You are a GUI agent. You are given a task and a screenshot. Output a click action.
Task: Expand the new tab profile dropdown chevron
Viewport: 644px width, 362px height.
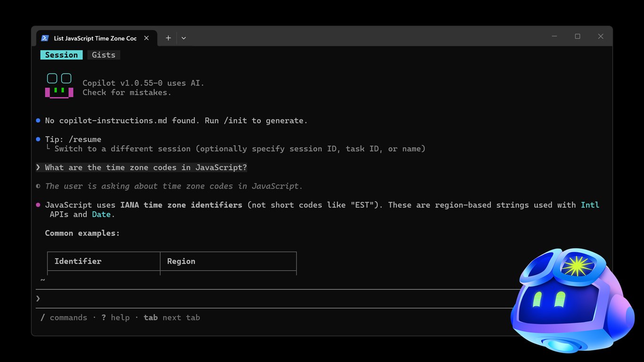pyautogui.click(x=184, y=38)
